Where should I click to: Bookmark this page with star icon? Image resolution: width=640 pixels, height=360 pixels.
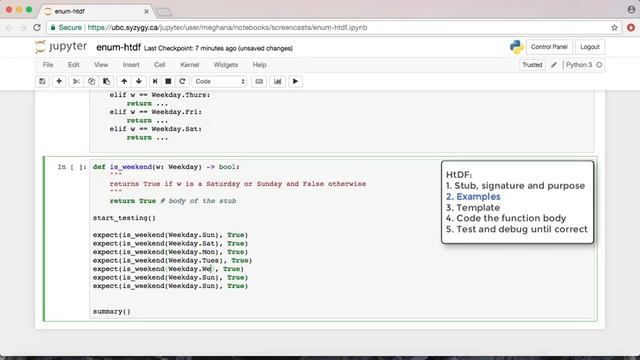(614, 27)
